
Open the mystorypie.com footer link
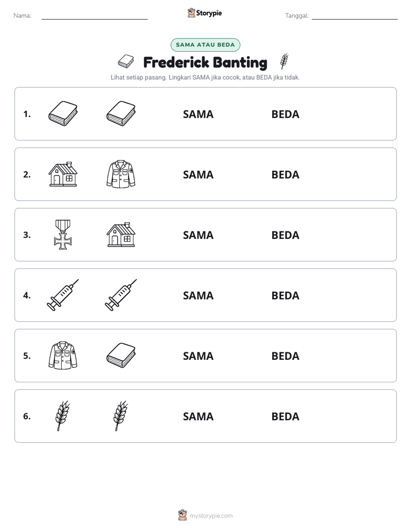tap(211, 516)
